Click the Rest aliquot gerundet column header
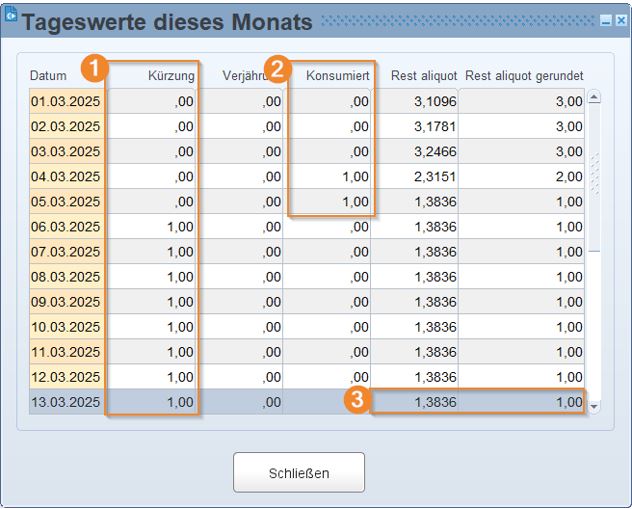Screen dimensions: 632x509 coord(524,76)
